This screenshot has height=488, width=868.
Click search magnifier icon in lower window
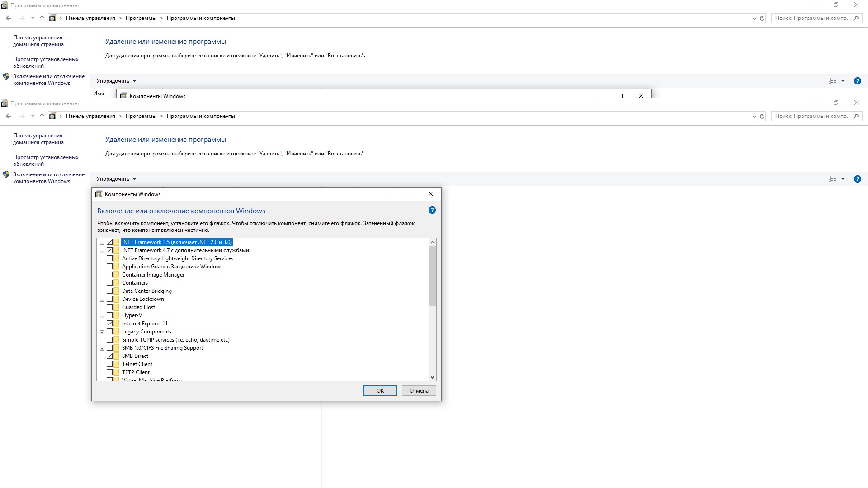(856, 116)
